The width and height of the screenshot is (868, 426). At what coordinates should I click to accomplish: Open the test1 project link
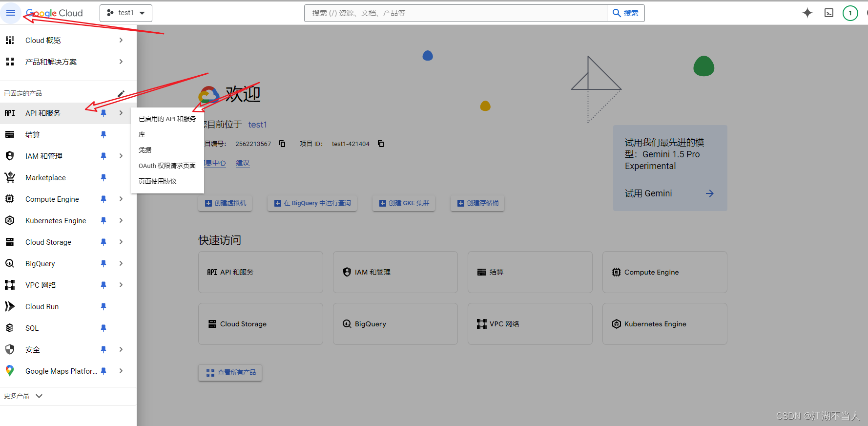[x=257, y=125]
